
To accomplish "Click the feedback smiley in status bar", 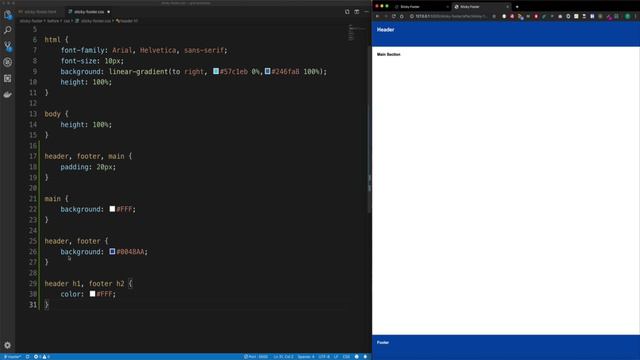I will pos(357,357).
